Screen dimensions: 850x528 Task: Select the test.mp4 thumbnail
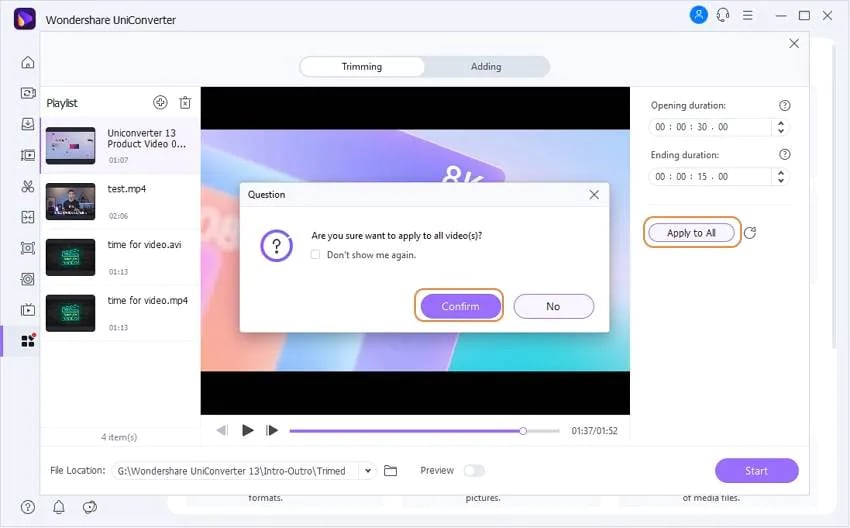point(70,201)
